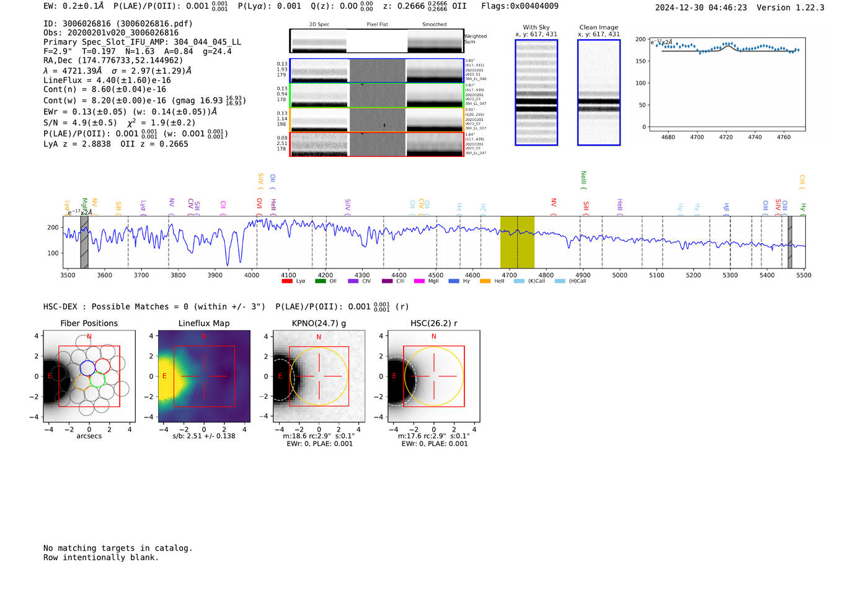Click the yellow highlighted band in the spectrum

tap(517, 242)
